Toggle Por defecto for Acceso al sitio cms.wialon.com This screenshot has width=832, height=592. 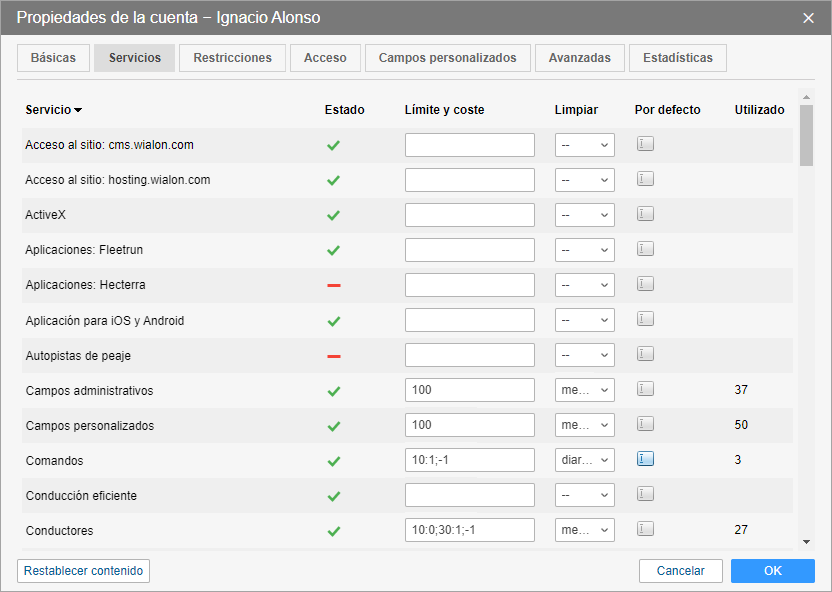click(645, 144)
